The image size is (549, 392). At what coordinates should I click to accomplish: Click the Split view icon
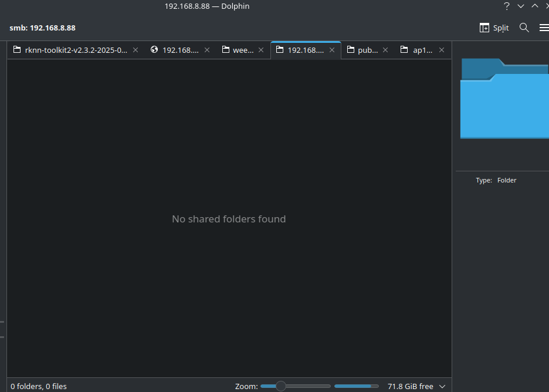[x=484, y=28]
